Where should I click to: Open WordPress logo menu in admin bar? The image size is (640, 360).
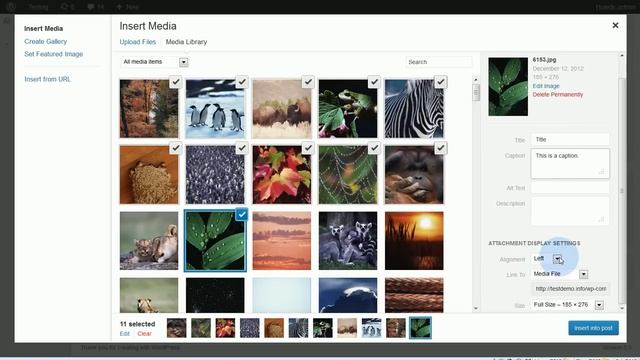click(x=11, y=7)
